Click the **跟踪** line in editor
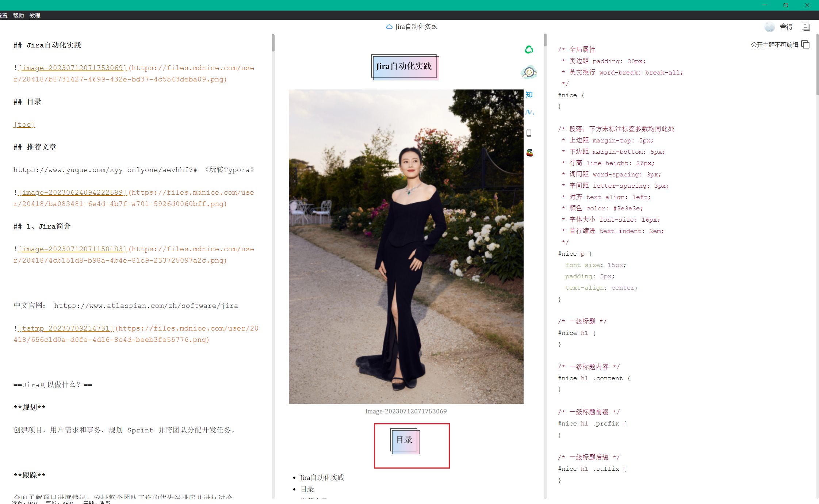This screenshot has width=819, height=504. pyautogui.click(x=30, y=476)
